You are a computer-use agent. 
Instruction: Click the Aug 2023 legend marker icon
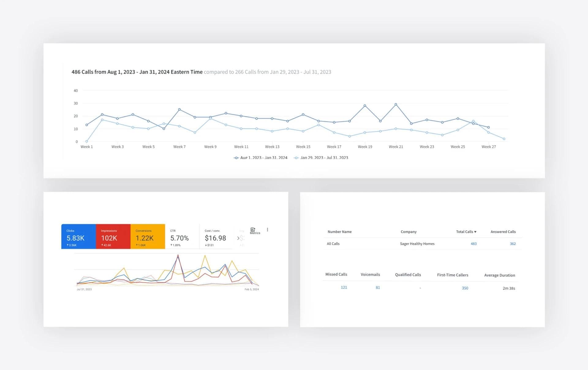coord(236,158)
